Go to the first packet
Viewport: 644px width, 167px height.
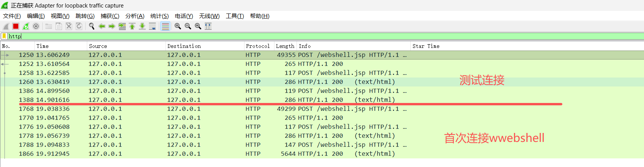click(x=132, y=26)
